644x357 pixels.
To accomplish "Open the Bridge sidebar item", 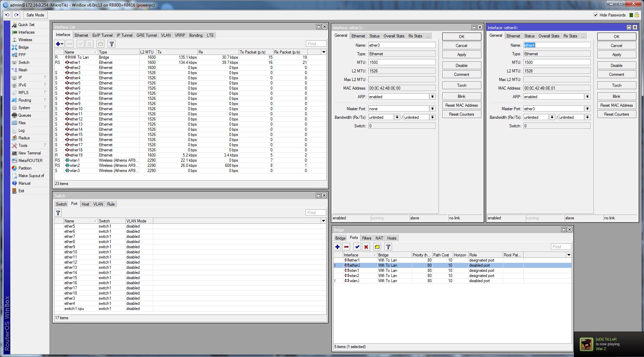I will pyautogui.click(x=23, y=47).
